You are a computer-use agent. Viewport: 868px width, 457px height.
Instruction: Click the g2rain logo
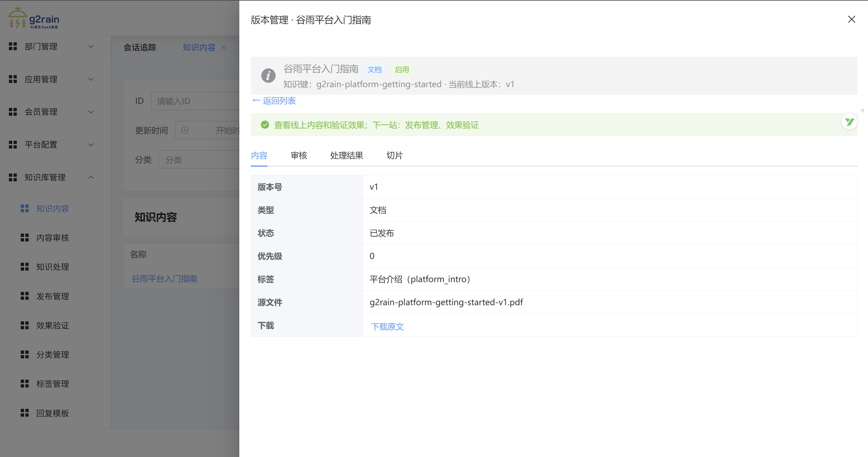point(34,18)
